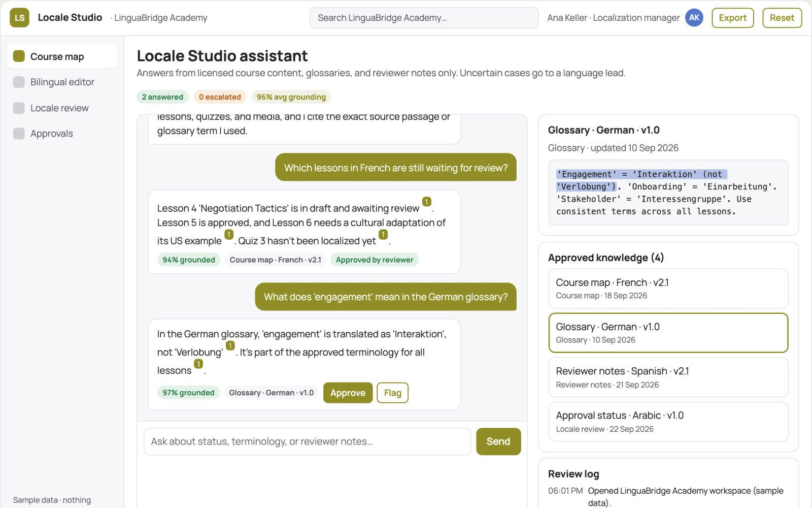Screen dimensions: 812x508
Task: Click the 'Approved knowledge (4)' heading
Action: [x=606, y=258]
